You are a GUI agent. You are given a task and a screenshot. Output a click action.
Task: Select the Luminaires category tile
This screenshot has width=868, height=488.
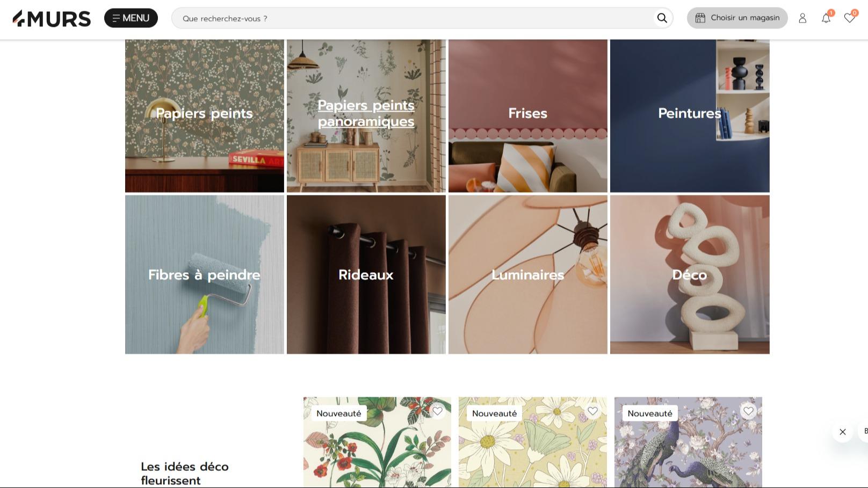[x=528, y=275]
